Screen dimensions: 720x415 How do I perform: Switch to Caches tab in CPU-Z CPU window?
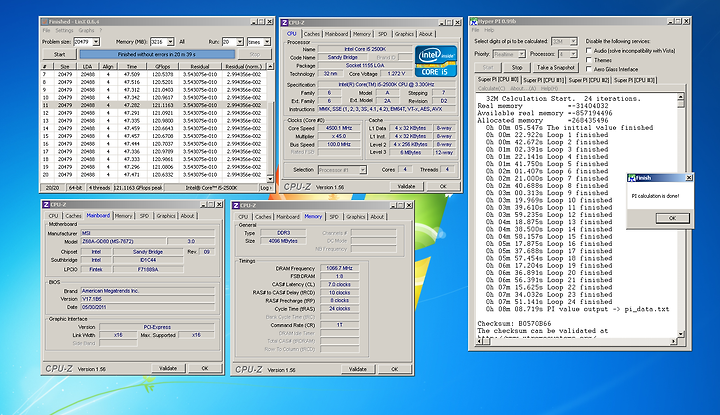click(311, 34)
